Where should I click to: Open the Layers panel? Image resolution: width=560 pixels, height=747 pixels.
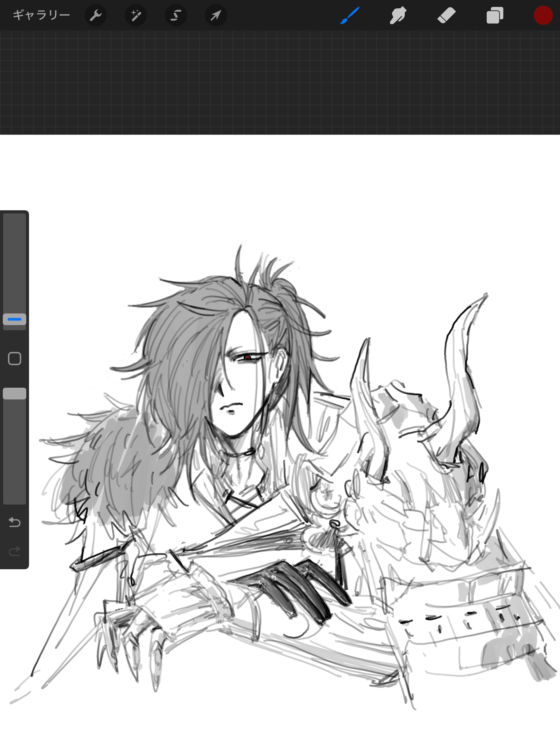coord(495,15)
